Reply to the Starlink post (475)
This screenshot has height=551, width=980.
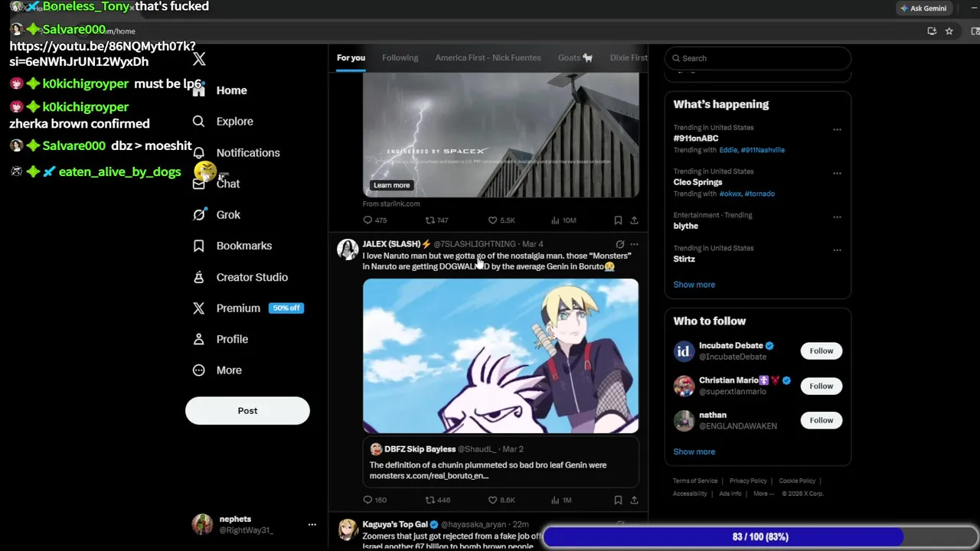pyautogui.click(x=375, y=220)
